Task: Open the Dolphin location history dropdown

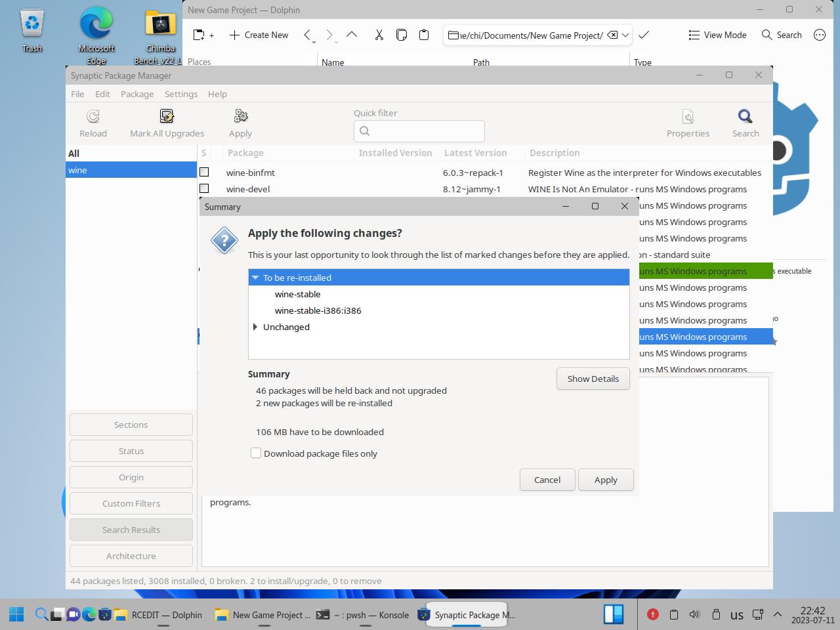Action: click(625, 35)
